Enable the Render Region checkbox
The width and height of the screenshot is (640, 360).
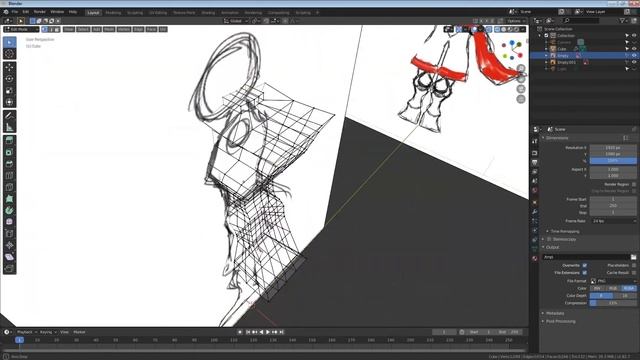(634, 184)
